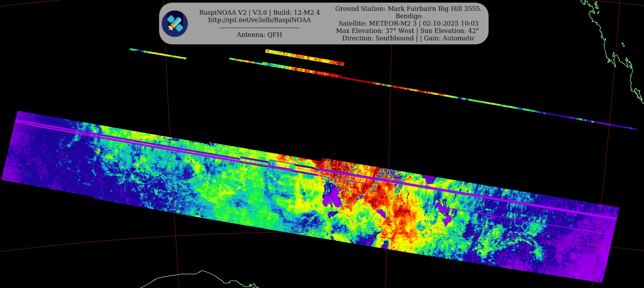The width and height of the screenshot is (644, 288).
Task: Open the qsl.net RaspiNOAA URL link
Action: pyautogui.click(x=259, y=20)
